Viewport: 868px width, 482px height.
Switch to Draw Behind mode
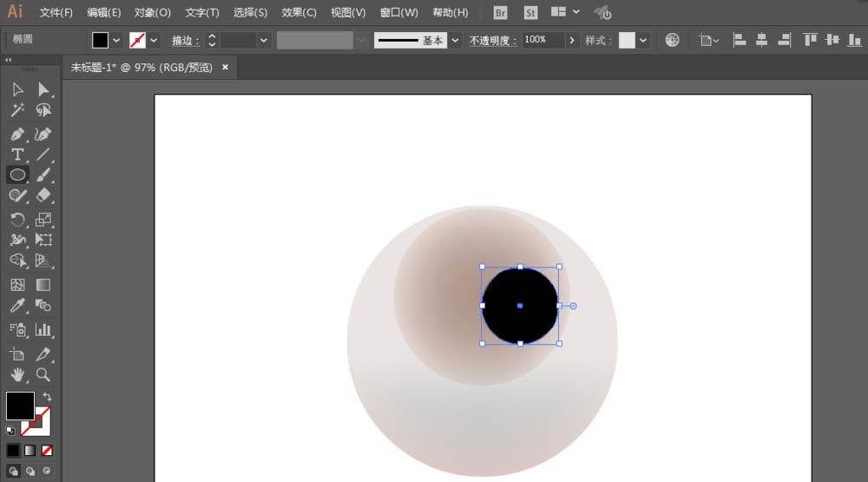coord(30,471)
